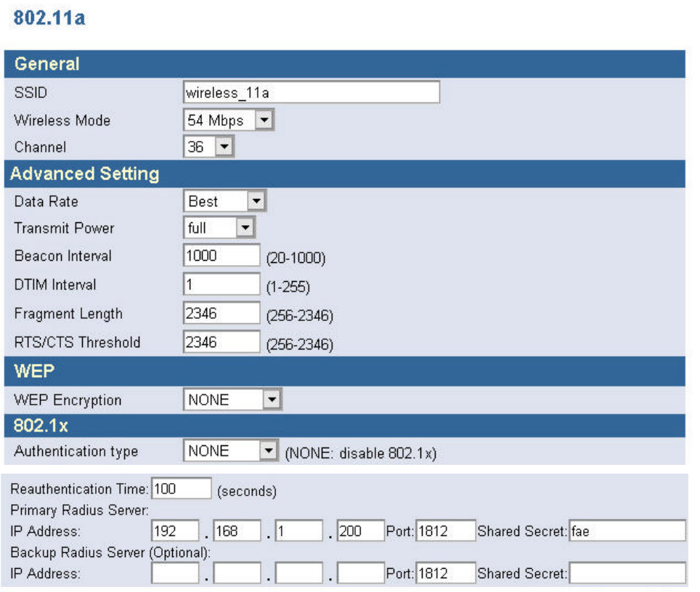Click primary Radius IP second octet 168

[237, 531]
